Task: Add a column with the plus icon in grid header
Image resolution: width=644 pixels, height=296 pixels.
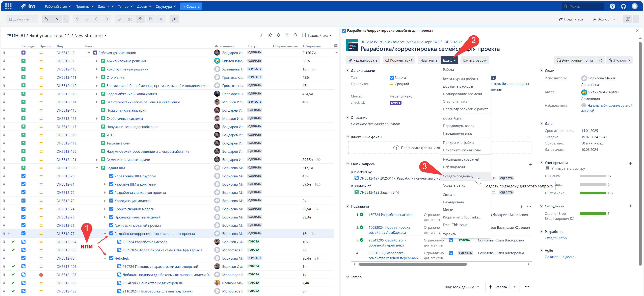Action: click(x=336, y=46)
